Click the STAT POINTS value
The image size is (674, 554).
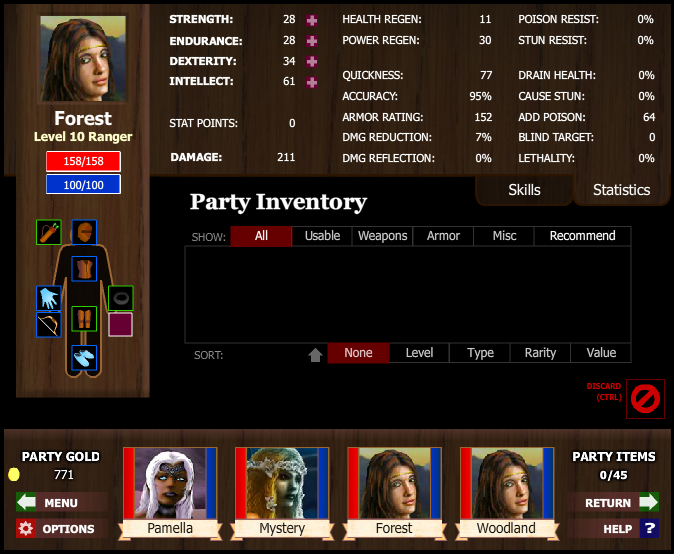pos(292,123)
